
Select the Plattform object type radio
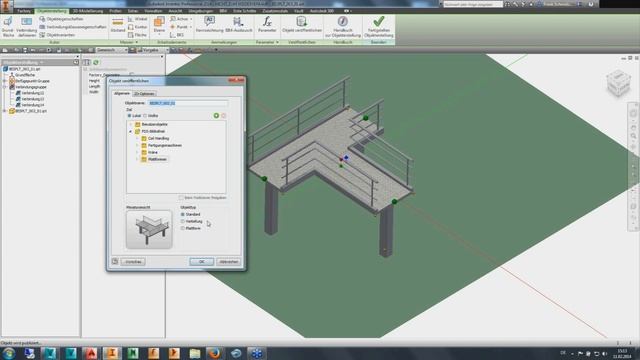[183, 228]
